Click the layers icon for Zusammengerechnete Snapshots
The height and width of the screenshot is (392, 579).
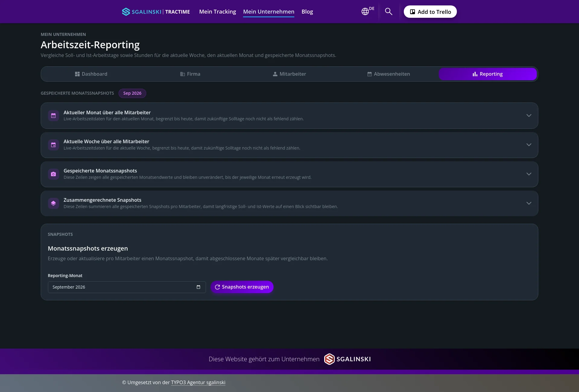click(x=53, y=203)
